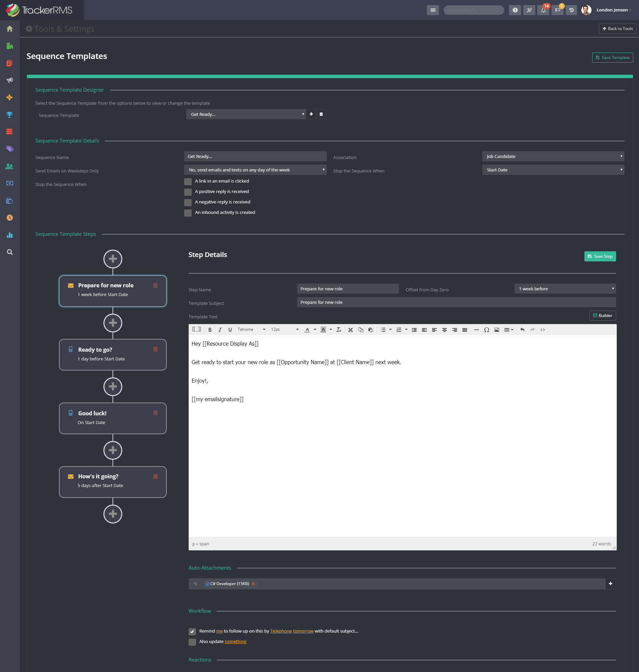This screenshot has height=672, width=639.
Task: Open the 'Start Date' stop sequence dropdown
Action: tap(553, 170)
